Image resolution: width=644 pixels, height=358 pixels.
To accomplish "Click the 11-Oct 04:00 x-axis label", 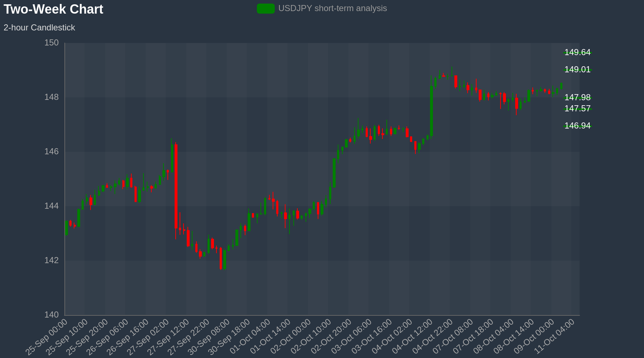I will (x=554, y=337).
